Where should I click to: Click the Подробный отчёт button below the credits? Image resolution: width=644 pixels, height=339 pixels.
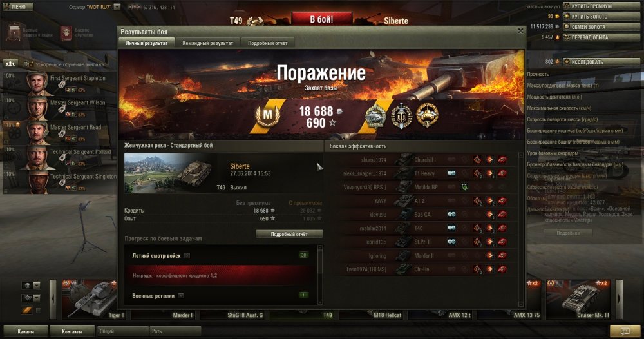(x=289, y=234)
